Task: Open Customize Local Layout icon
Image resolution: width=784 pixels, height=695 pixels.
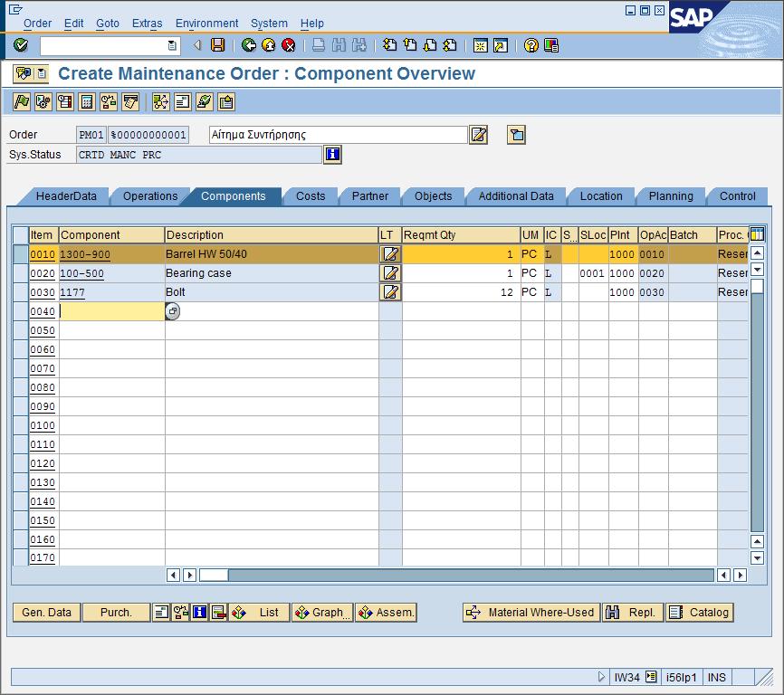Action: point(551,45)
